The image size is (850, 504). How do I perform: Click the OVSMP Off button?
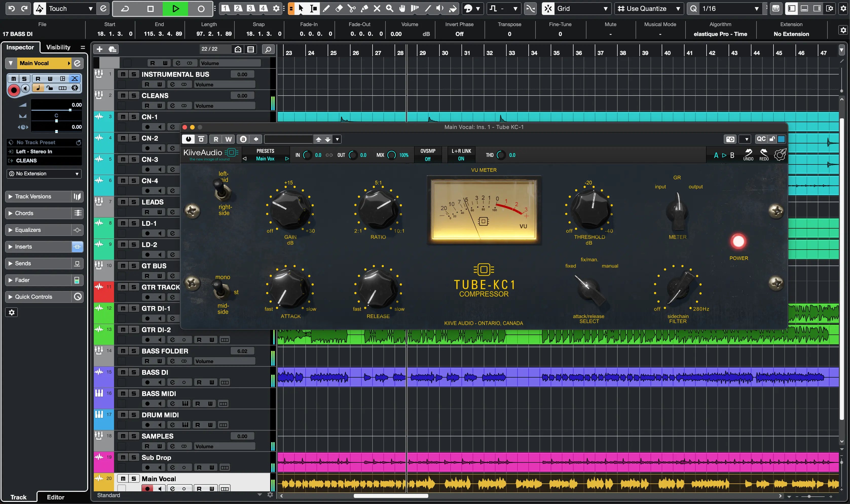click(x=428, y=159)
